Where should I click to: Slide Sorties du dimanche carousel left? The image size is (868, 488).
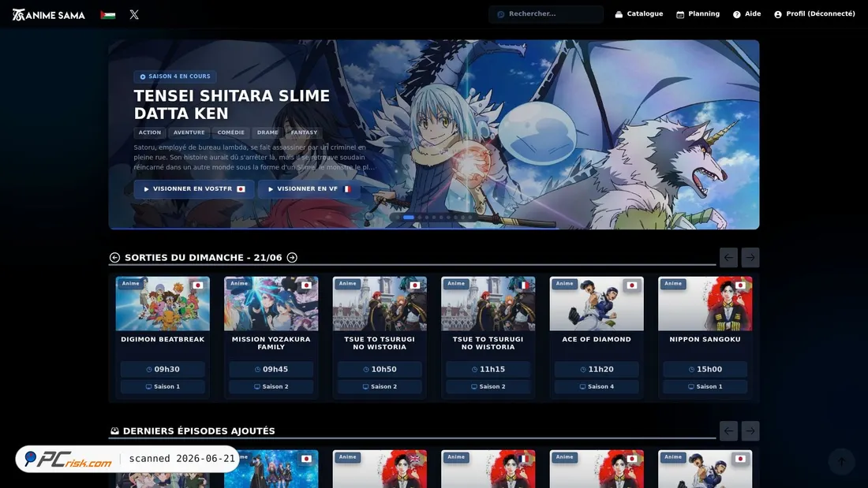[x=728, y=257]
